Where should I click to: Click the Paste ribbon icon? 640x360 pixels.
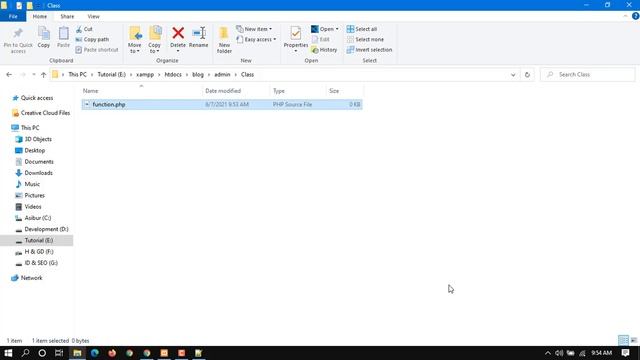point(63,38)
